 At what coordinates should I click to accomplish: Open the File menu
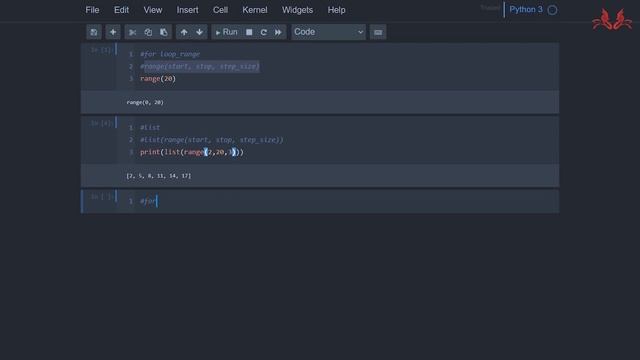[92, 10]
